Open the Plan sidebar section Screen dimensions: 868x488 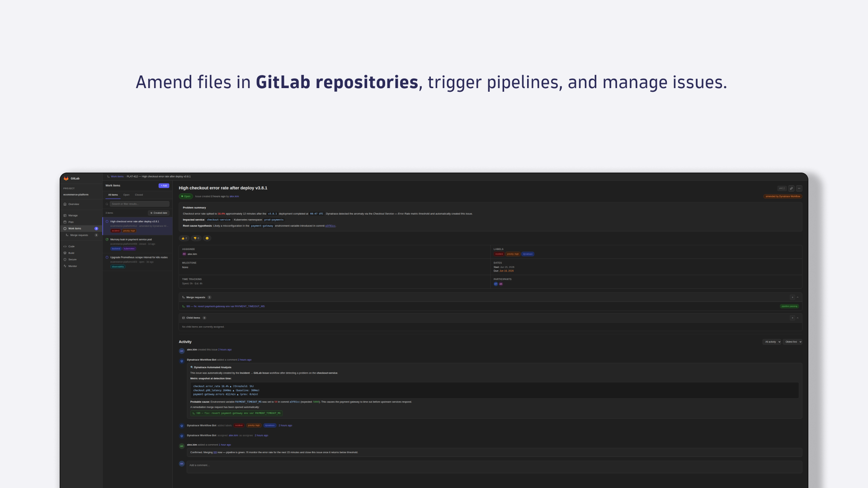pos(81,222)
